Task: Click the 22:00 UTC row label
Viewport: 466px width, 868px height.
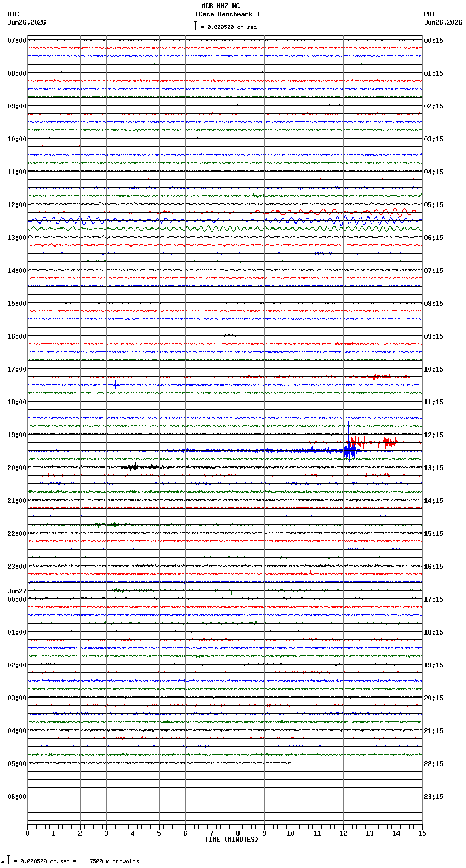Action: (x=17, y=534)
